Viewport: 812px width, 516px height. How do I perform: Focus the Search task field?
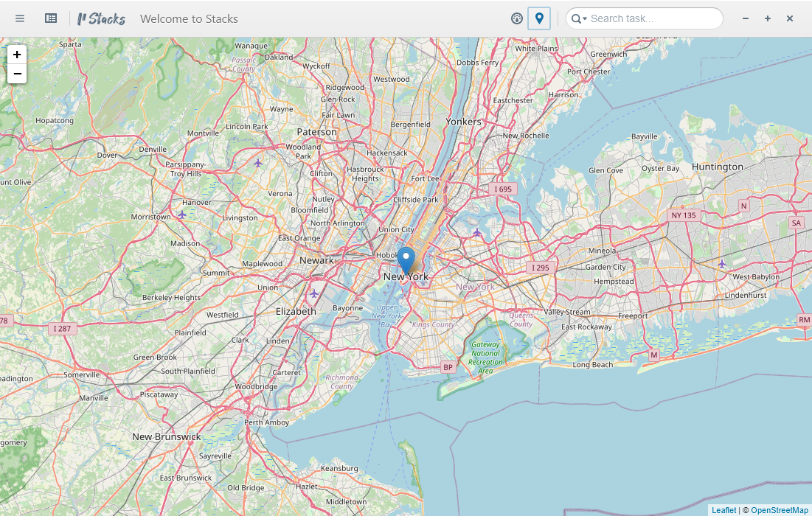click(653, 18)
